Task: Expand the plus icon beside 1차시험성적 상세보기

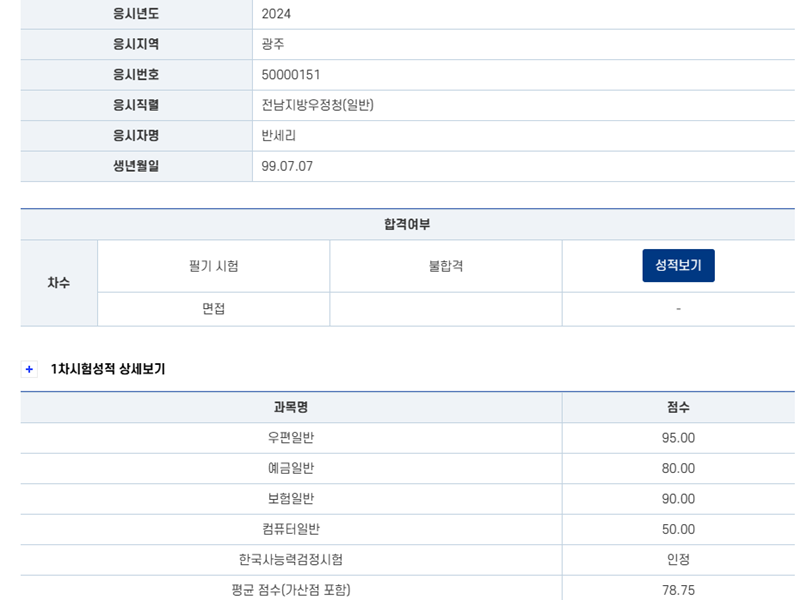Action: pos(30,369)
